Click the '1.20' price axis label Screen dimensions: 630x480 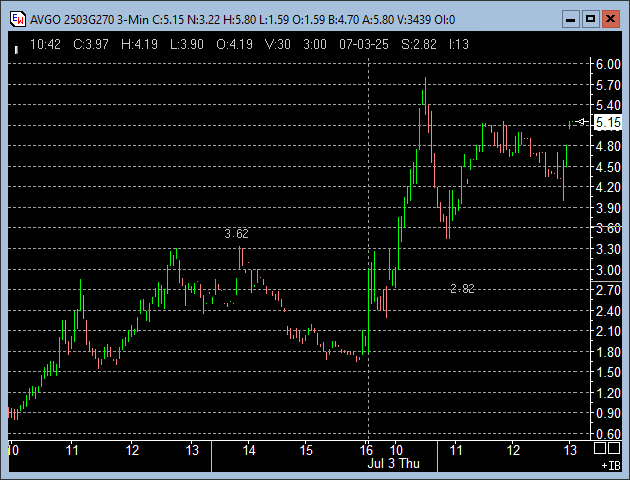click(608, 393)
